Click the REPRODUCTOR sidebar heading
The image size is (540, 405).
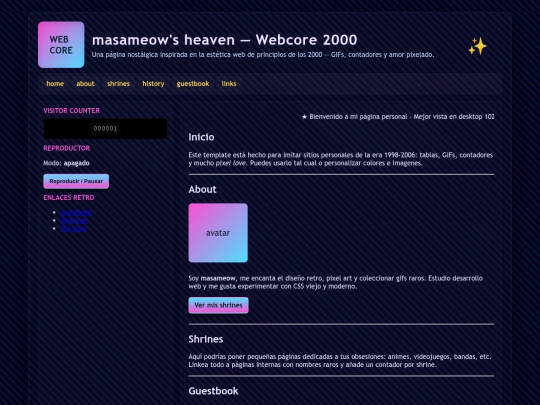67,148
